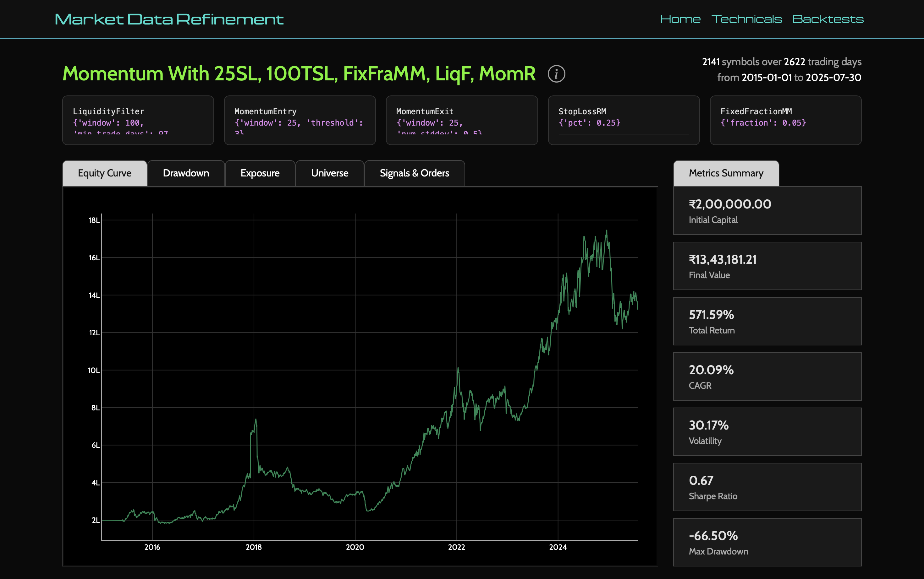The height and width of the screenshot is (579, 924).
Task: Click the 2018 equity curve peak
Action: pyautogui.click(x=256, y=420)
